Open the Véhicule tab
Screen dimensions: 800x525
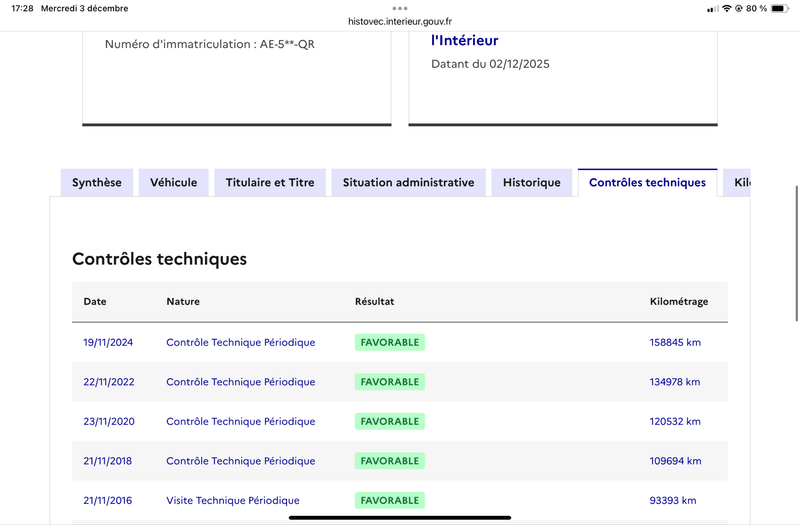pyautogui.click(x=174, y=183)
